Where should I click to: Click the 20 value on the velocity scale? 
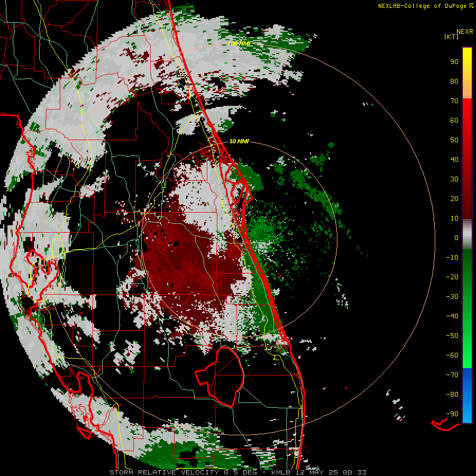coord(454,198)
